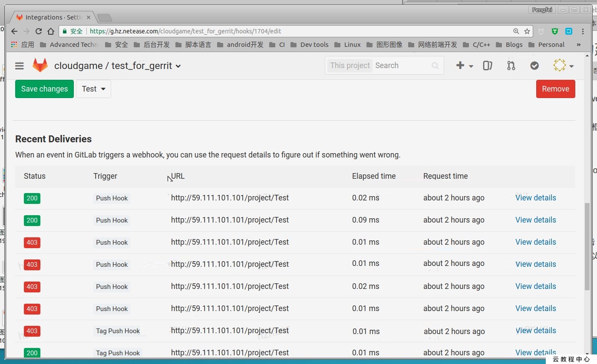This screenshot has width=597, height=364.
Task: Reload the current page
Action: point(39,31)
